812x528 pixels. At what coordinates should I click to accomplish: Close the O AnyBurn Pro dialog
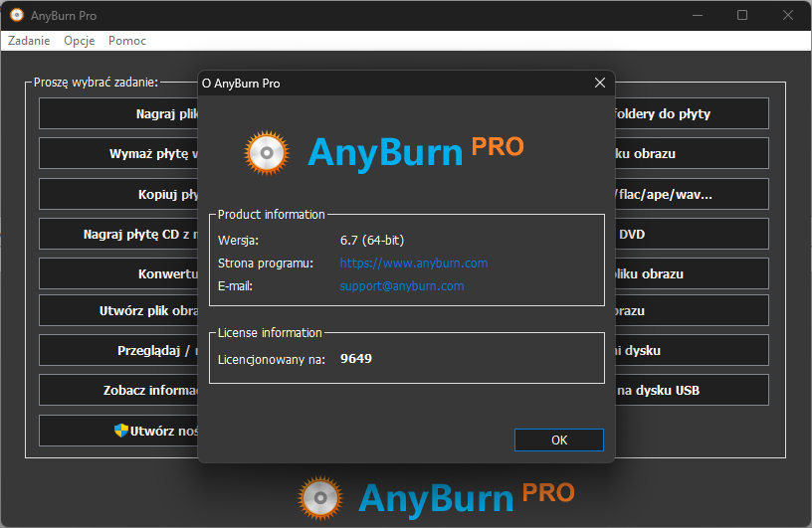[x=600, y=83]
